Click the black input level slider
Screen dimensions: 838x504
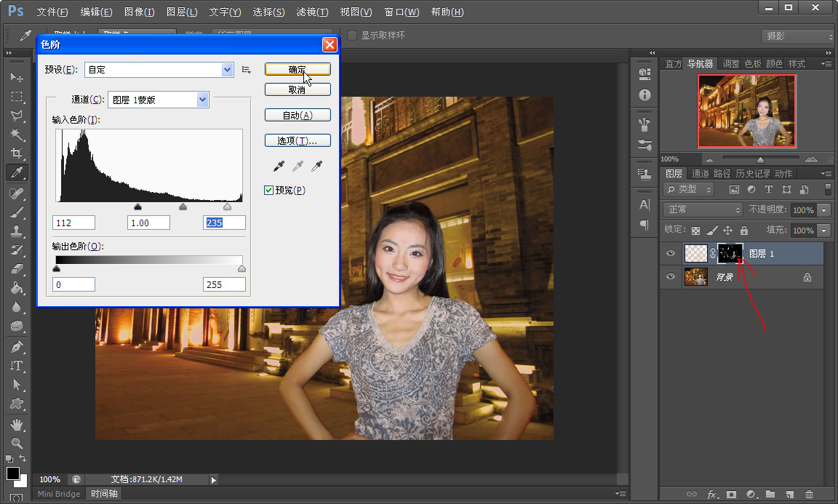[x=138, y=207]
